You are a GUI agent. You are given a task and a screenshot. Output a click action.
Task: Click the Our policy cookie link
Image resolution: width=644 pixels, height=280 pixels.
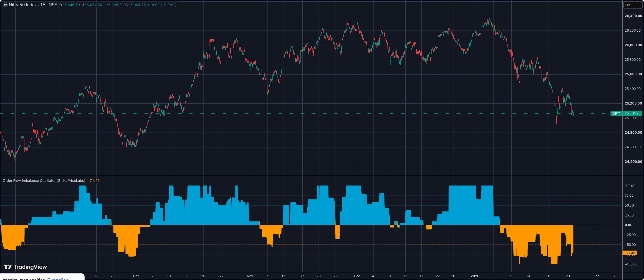tap(58, 279)
